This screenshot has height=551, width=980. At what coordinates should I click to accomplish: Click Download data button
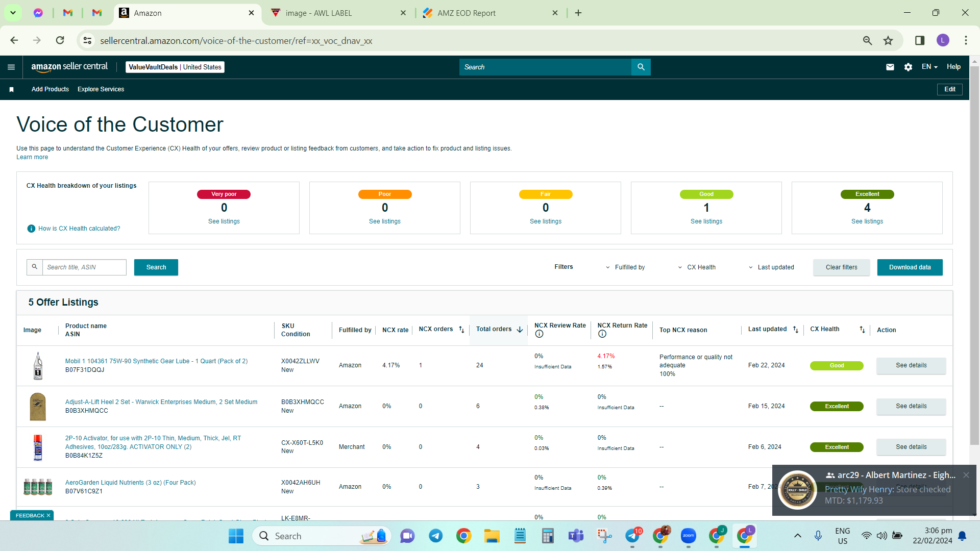point(910,267)
